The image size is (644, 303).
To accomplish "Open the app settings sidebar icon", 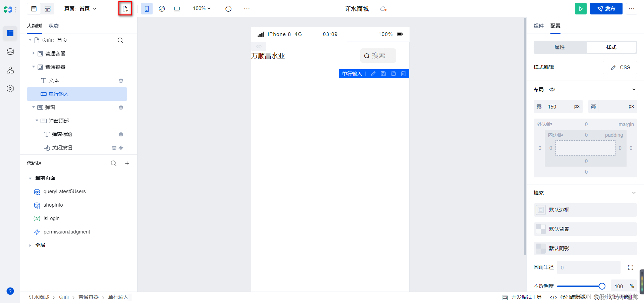I will click(x=10, y=88).
